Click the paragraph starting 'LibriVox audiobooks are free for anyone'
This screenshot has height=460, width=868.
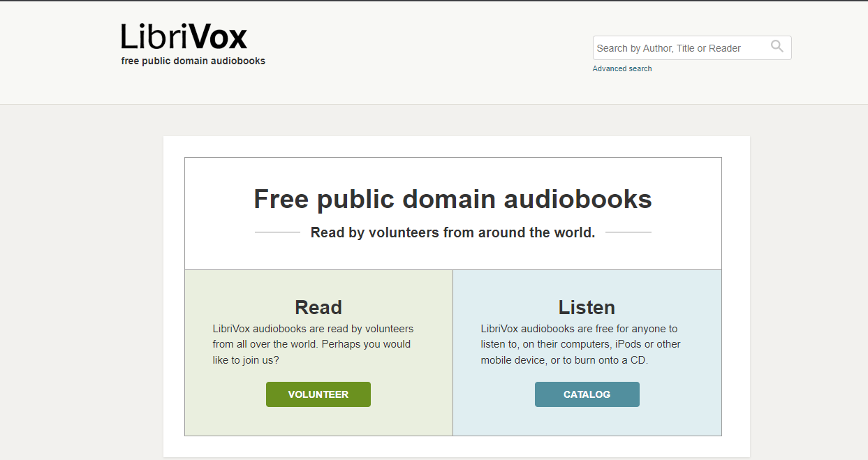coord(580,344)
